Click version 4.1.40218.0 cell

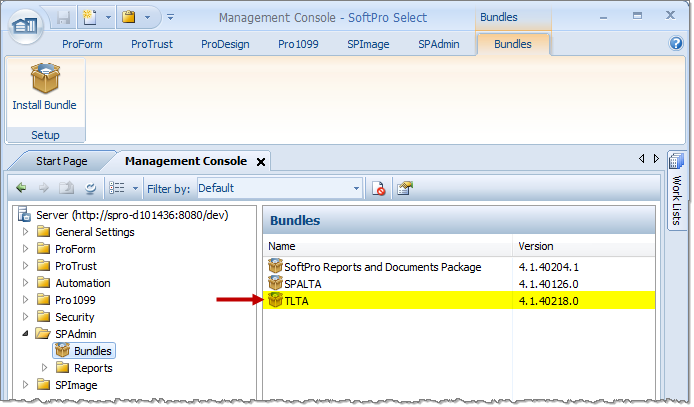click(548, 301)
